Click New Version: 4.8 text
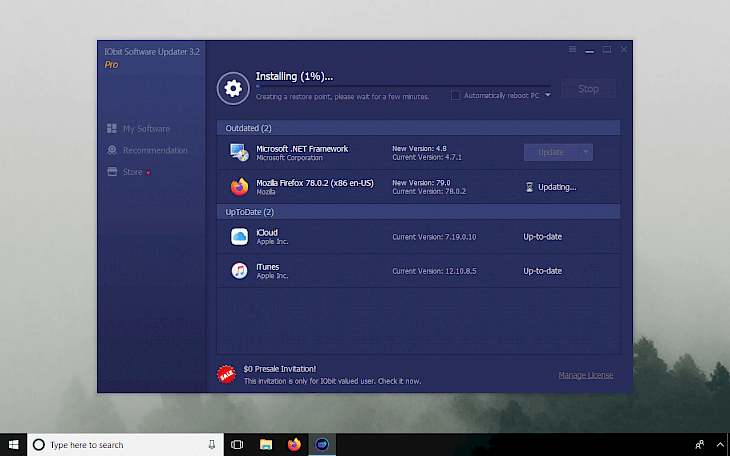Image resolution: width=730 pixels, height=456 pixels. tap(419, 149)
